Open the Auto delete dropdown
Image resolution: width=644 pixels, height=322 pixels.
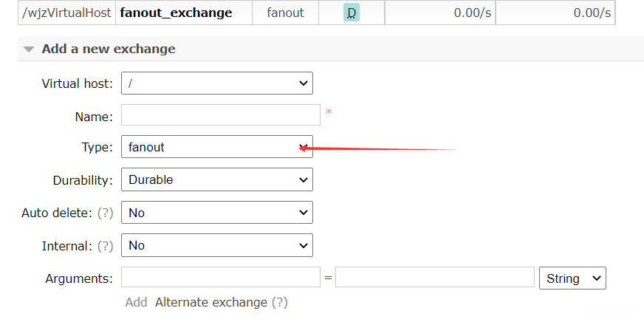[216, 213]
